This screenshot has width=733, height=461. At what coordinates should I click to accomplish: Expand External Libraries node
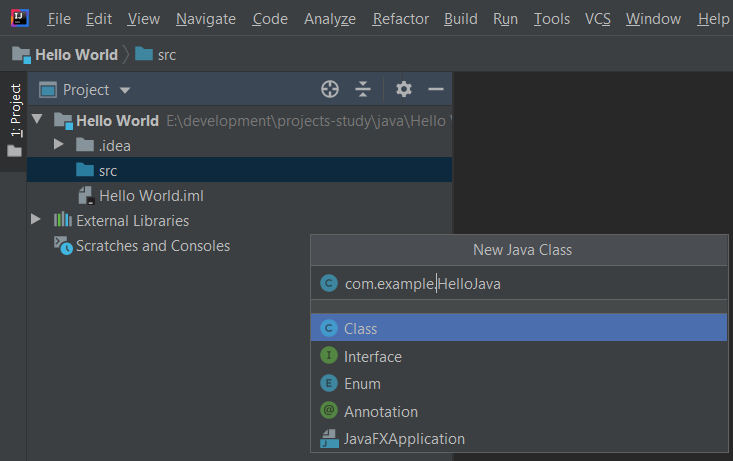(x=36, y=219)
